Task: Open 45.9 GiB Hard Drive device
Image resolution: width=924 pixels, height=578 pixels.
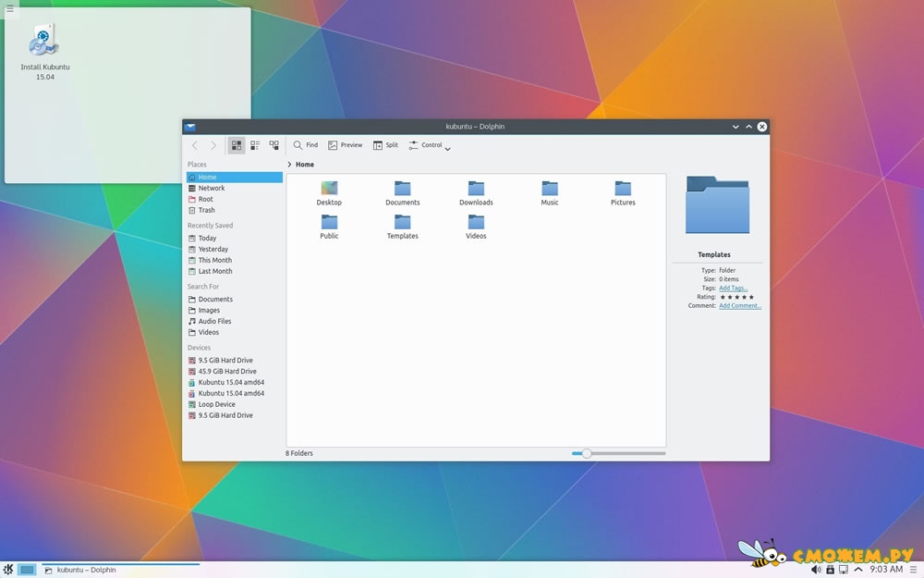Action: [x=226, y=371]
